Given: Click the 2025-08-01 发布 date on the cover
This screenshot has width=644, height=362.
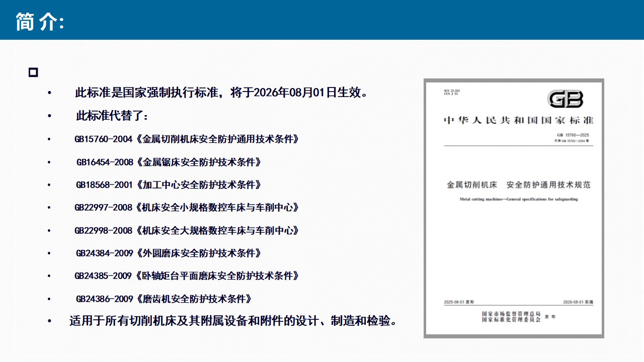Looking at the screenshot, I should pos(459,302).
